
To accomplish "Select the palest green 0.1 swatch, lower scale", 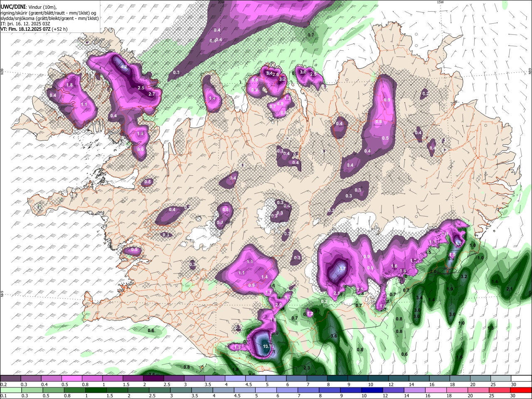I will pyautogui.click(x=11, y=390).
